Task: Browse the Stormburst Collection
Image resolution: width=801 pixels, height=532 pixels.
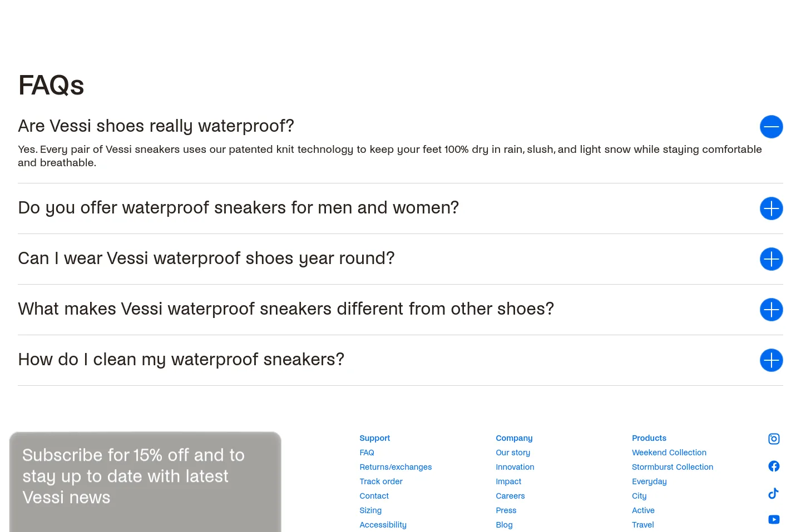Action: pyautogui.click(x=673, y=467)
